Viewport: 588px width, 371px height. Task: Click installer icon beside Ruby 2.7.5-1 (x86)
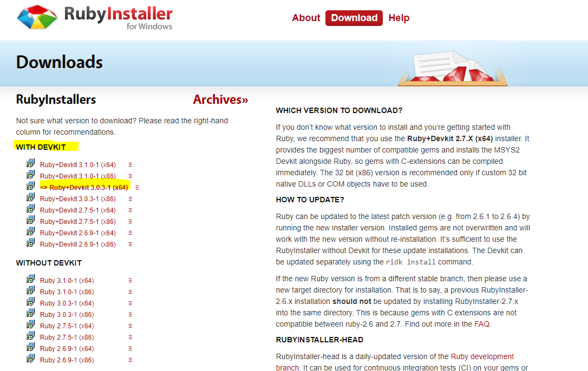pyautogui.click(x=30, y=336)
